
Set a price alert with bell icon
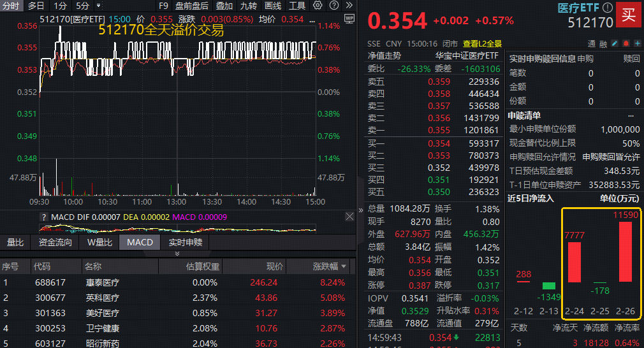pyautogui.click(x=626, y=43)
